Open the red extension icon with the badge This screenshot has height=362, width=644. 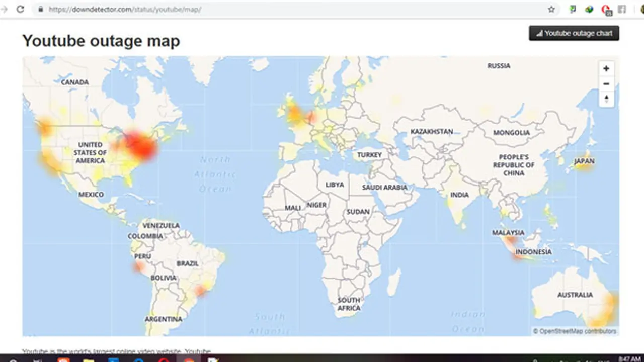point(607,9)
